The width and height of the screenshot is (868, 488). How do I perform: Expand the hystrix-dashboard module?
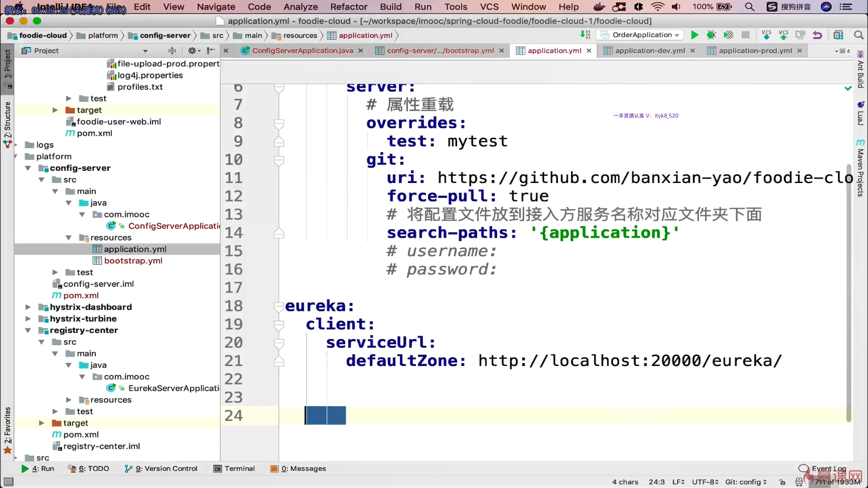28,307
